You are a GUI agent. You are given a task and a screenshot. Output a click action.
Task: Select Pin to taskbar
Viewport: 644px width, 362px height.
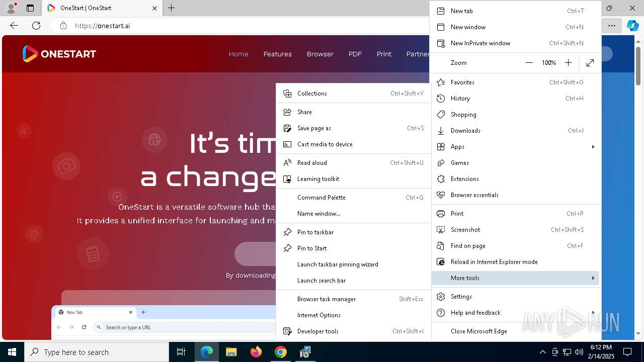353,232
